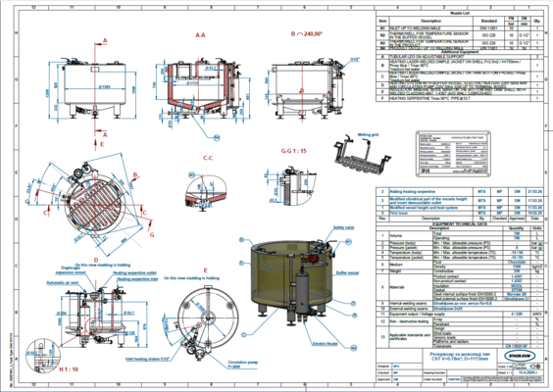This screenshot has width=553, height=392.
Task: Click the Equipment Technical Data table header
Action: click(x=460, y=223)
